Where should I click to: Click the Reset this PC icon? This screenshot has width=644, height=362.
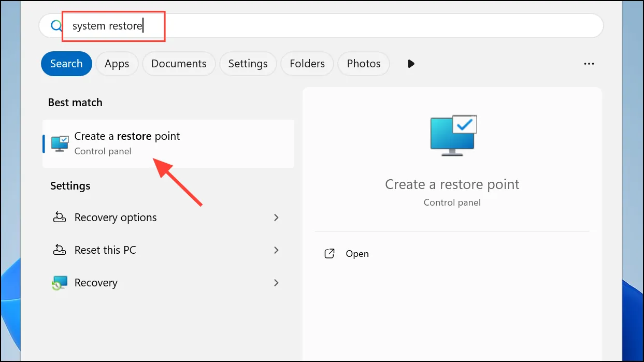60,250
